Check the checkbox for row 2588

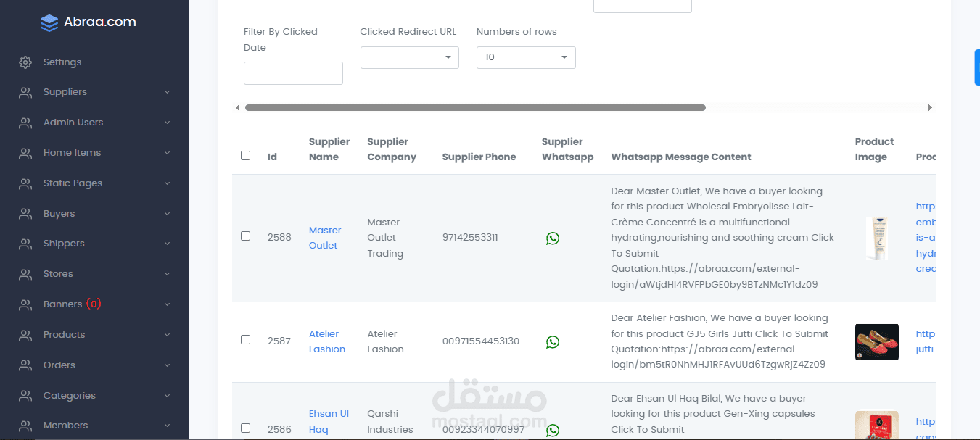245,236
